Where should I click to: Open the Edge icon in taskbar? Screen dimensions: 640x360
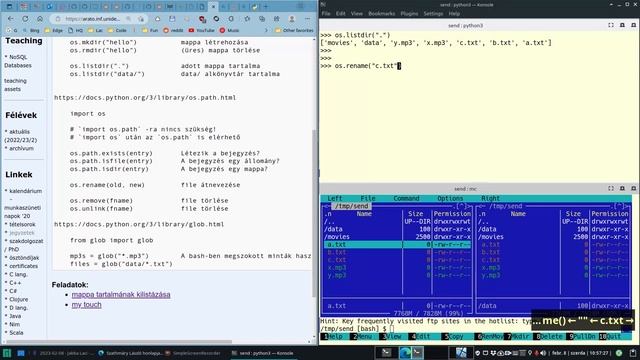(404, 353)
